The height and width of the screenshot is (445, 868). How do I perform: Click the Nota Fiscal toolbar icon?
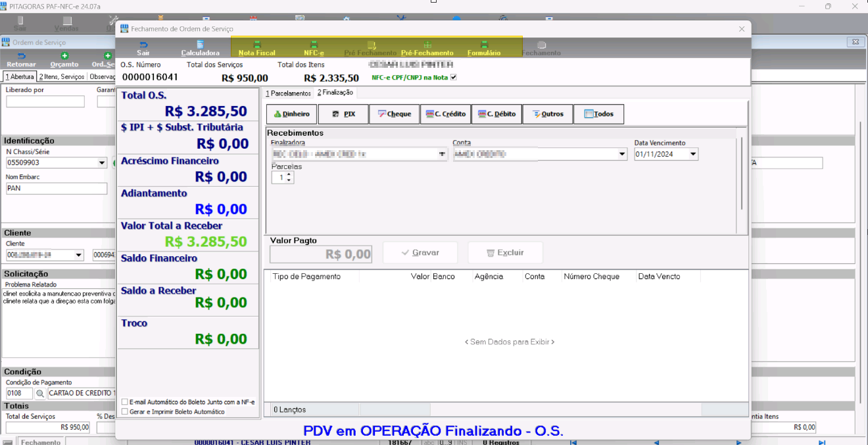pos(256,48)
